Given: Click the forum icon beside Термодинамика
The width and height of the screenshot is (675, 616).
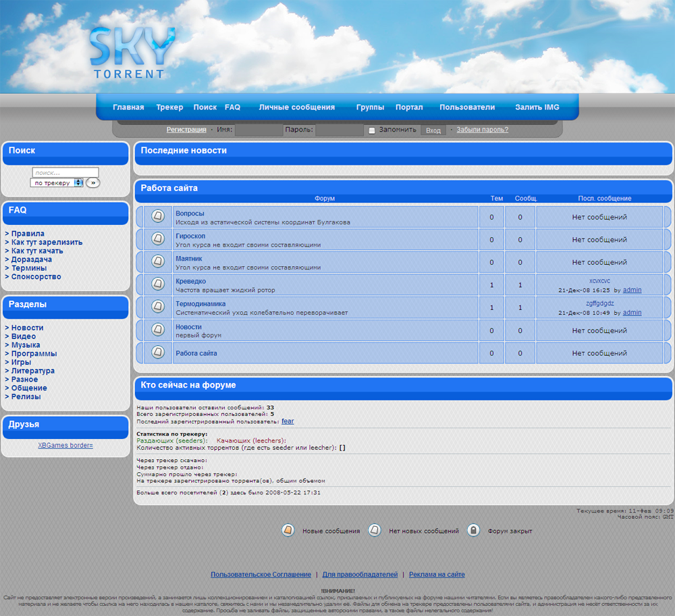Looking at the screenshot, I should click(x=157, y=307).
